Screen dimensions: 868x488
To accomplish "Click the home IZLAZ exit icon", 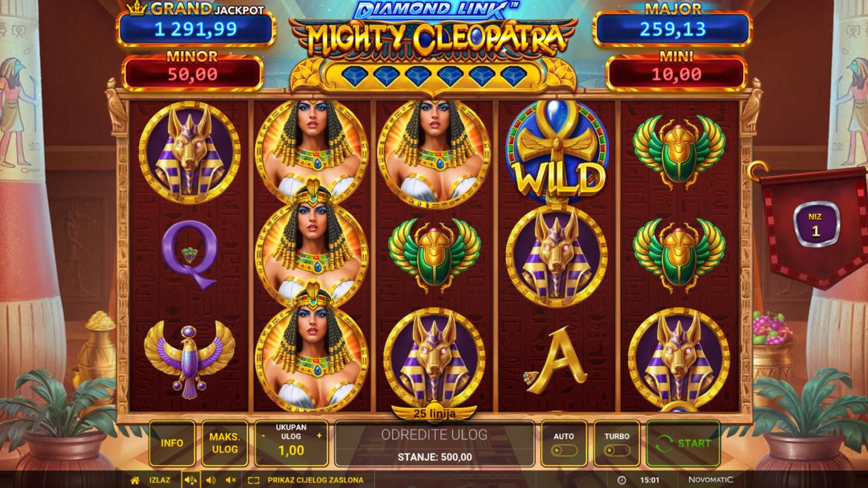I will [135, 480].
